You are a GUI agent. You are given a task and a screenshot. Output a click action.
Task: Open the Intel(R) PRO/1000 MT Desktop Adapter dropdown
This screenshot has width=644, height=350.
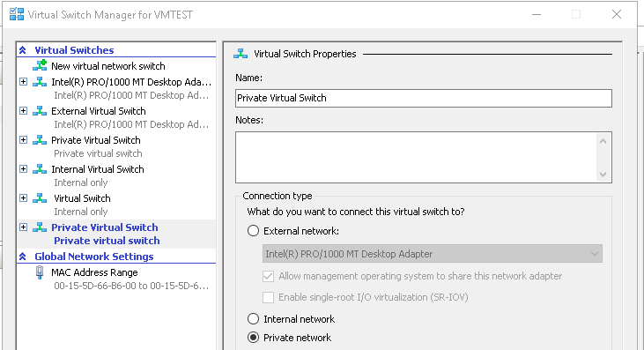(x=432, y=254)
